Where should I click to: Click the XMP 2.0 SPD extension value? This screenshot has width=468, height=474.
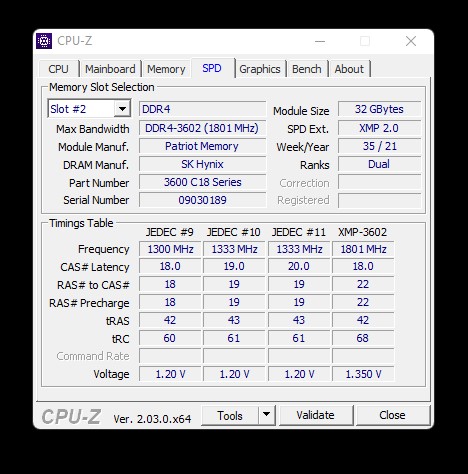379,128
